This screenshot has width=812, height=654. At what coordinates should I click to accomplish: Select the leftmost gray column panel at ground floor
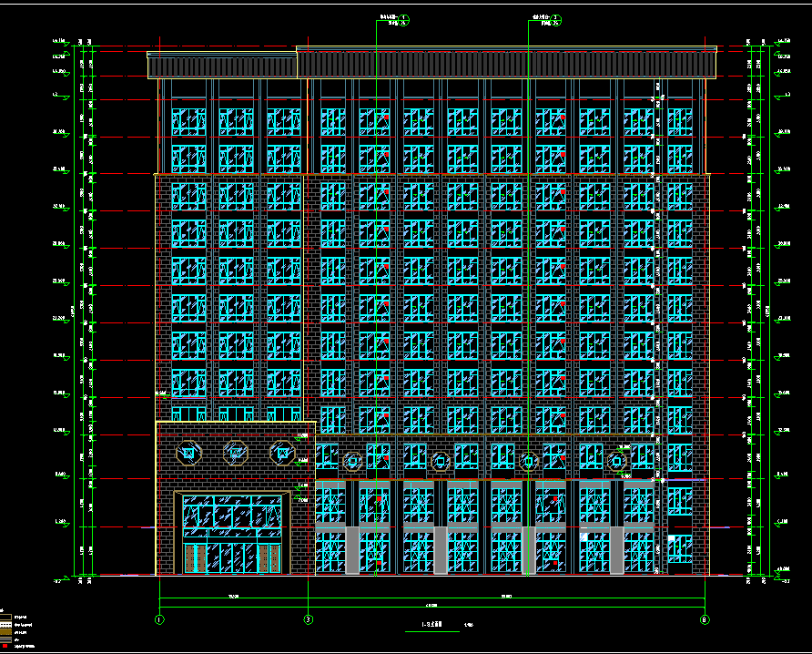[351, 550]
